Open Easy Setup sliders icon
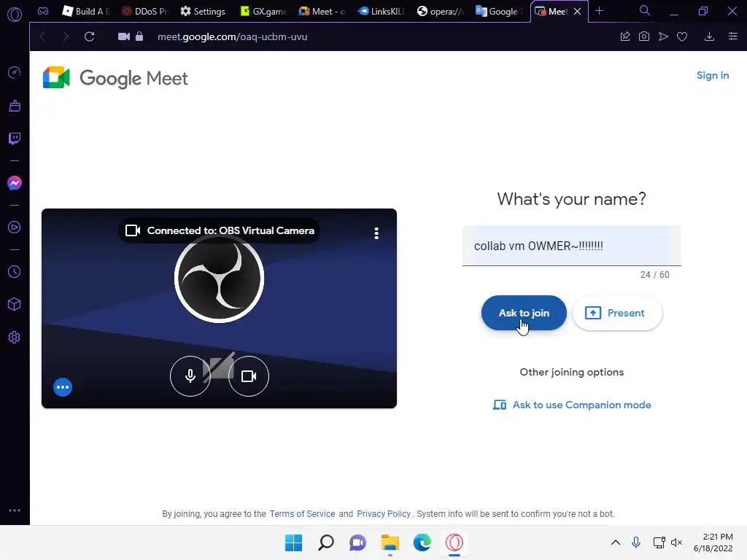Screen dimensions: 747x560 [x=733, y=36]
